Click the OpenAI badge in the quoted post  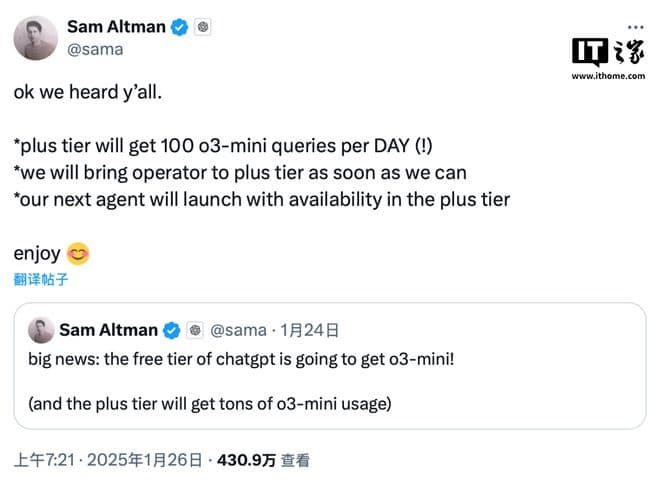pos(195,330)
